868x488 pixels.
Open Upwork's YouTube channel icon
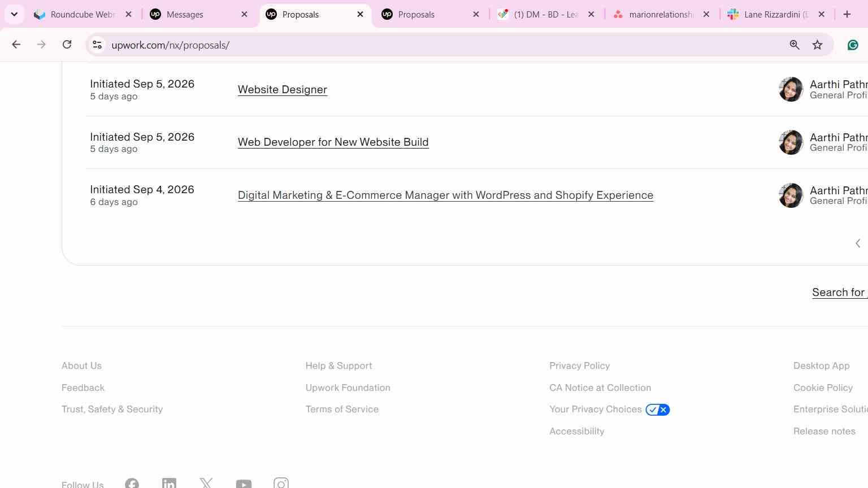[244, 484]
